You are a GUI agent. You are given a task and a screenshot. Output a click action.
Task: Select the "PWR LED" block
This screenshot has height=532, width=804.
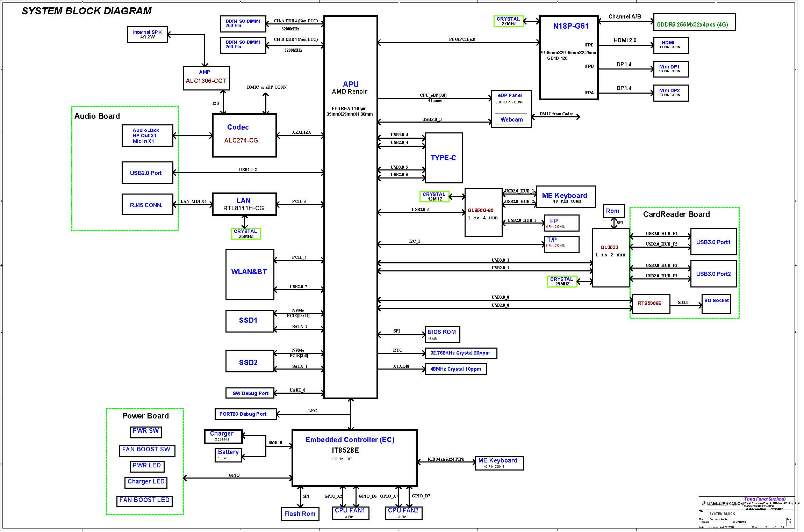147,466
